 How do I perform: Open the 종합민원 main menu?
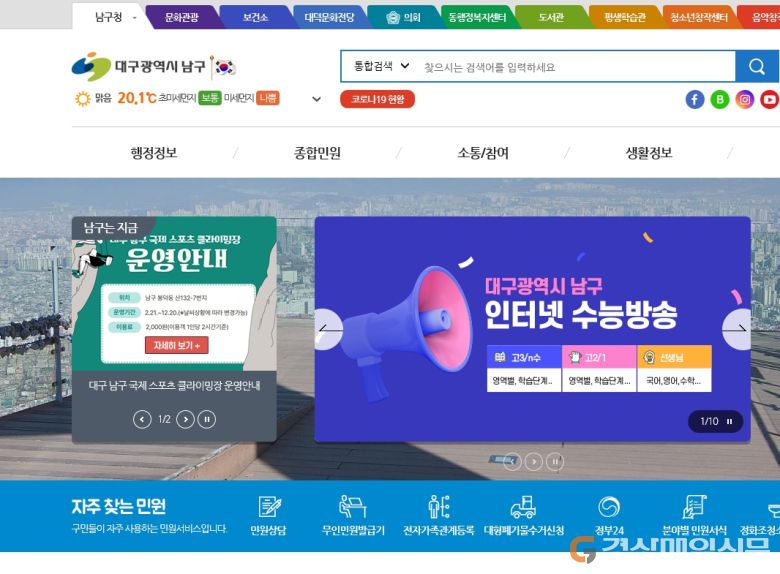(317, 153)
